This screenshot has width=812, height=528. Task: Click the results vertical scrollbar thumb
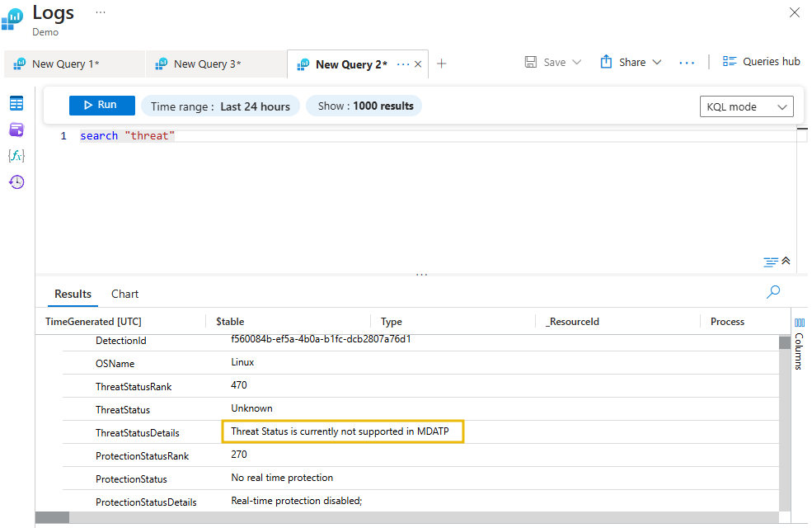pyautogui.click(x=785, y=342)
